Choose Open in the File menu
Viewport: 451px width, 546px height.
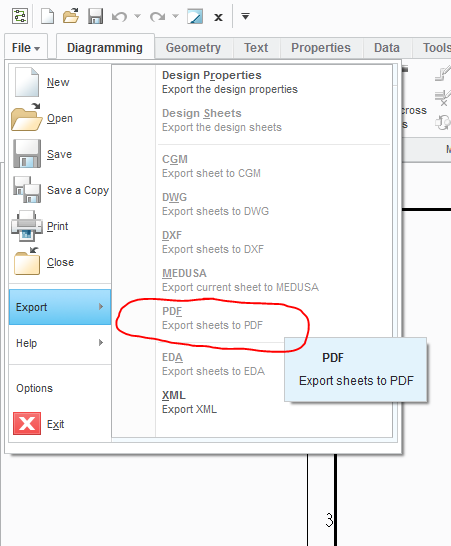tap(60, 118)
